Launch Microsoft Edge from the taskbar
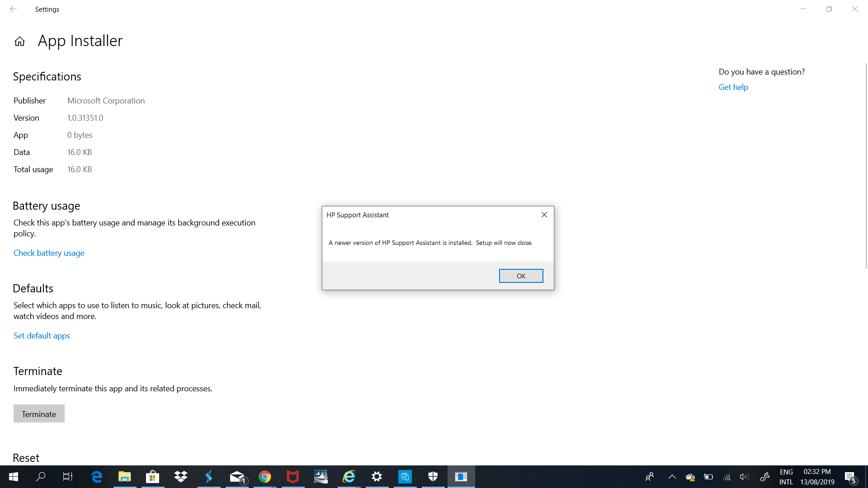The width and height of the screenshot is (868, 488). [96, 477]
